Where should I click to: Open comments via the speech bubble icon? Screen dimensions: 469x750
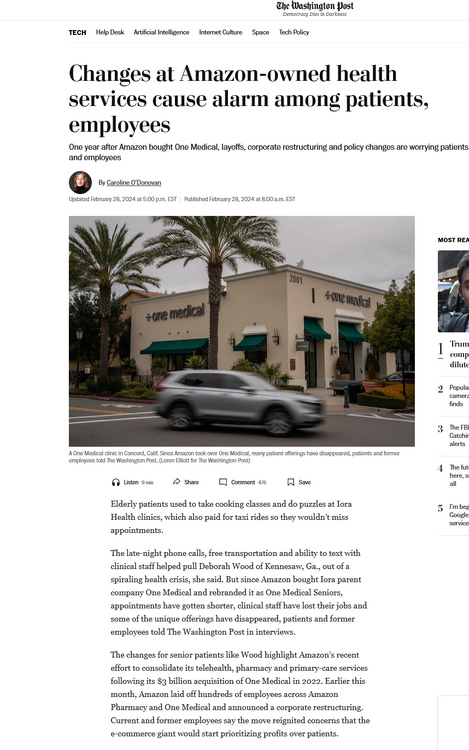pos(223,482)
